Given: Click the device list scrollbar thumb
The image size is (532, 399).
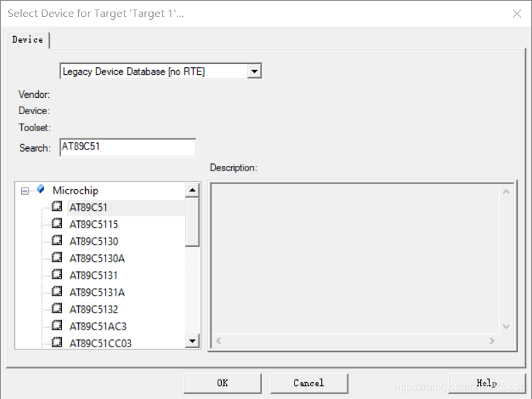Looking at the screenshot, I should 193,222.
